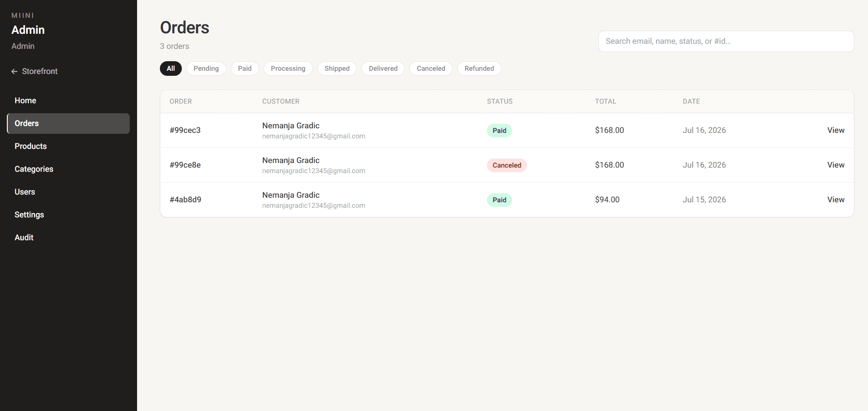Screen dimensions: 868x411
Task: Open Settings from the sidebar
Action: click(69, 215)
